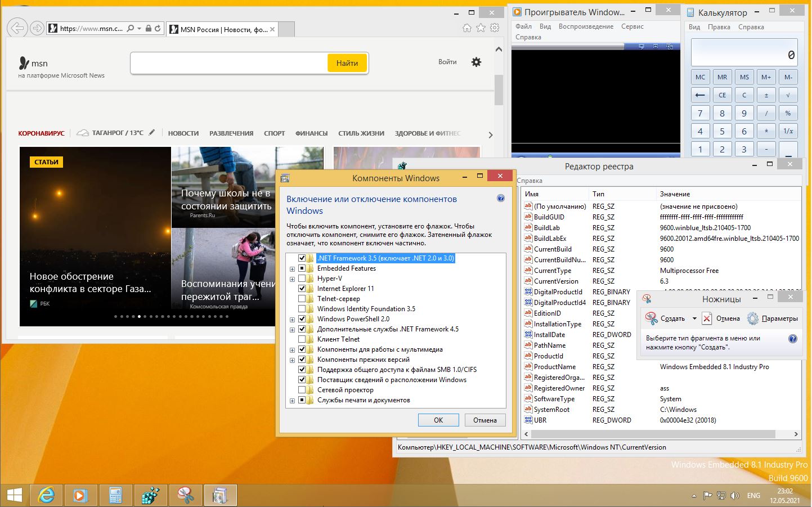This screenshot has width=812, height=507.
Task: Click the Internet Explorer back arrow button
Action: pos(18,28)
